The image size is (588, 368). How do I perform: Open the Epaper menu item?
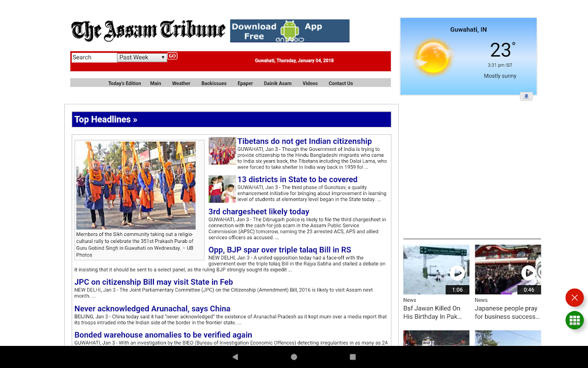(x=245, y=83)
